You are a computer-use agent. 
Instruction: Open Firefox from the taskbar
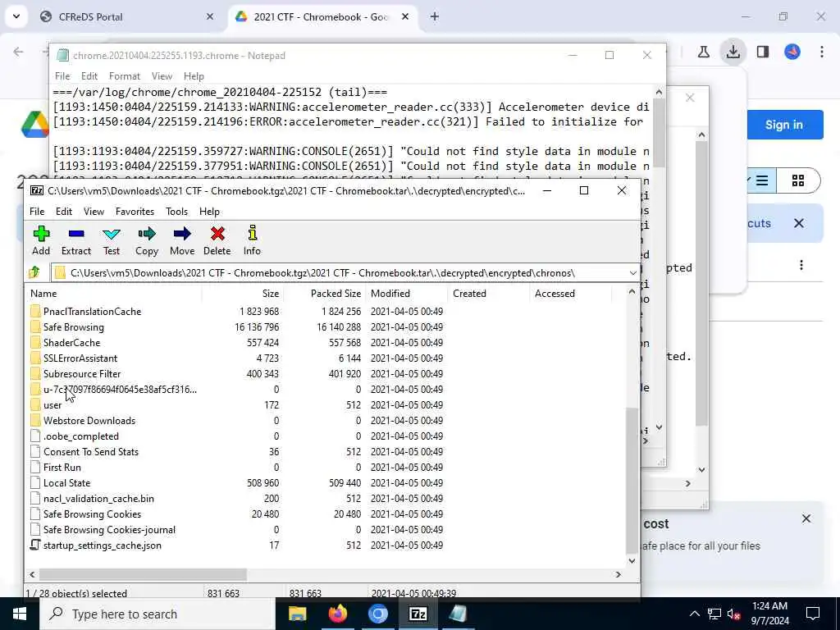pos(337,614)
